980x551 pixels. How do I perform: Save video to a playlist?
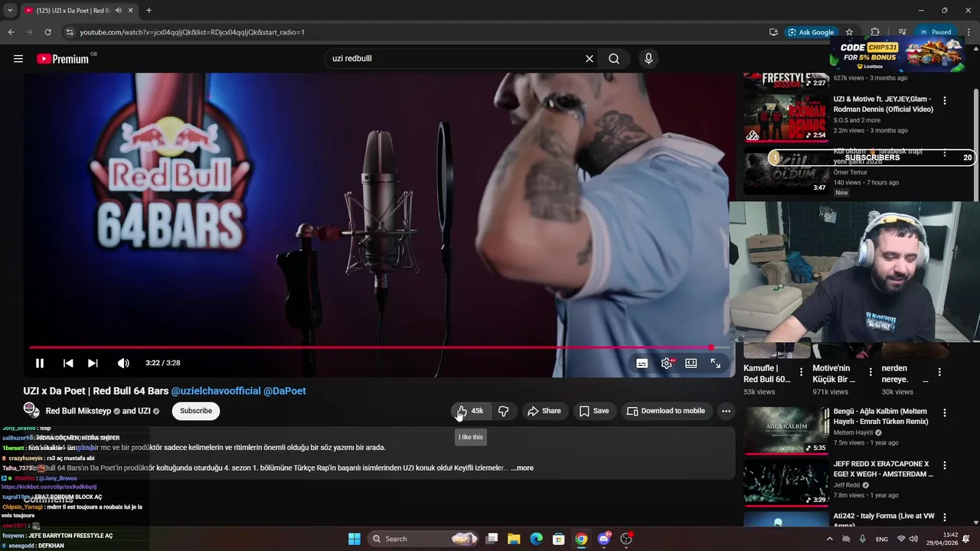click(594, 411)
